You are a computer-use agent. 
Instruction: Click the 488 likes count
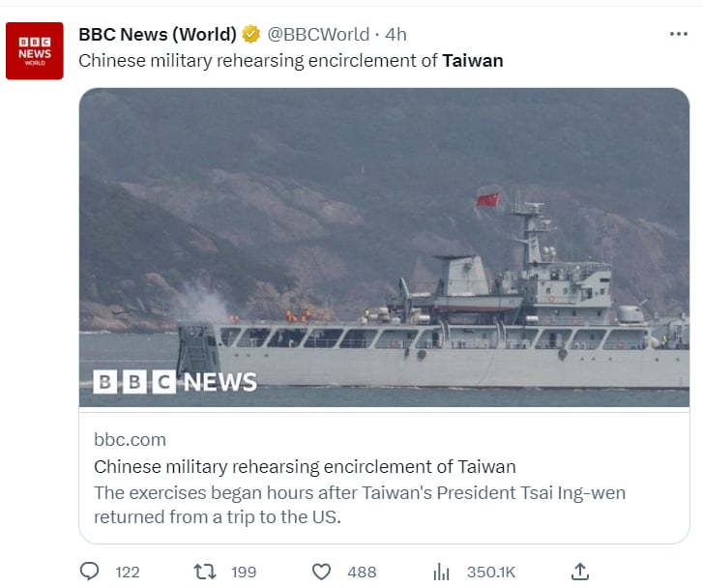(x=362, y=573)
